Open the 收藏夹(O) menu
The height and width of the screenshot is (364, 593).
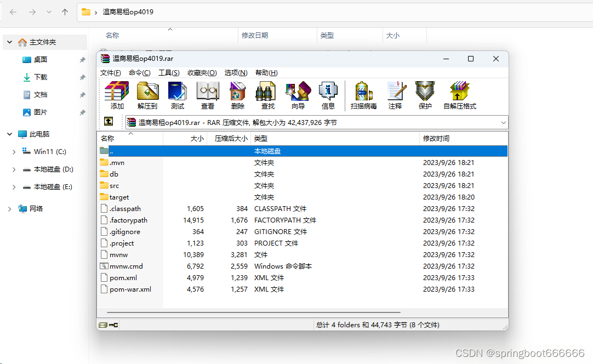pyautogui.click(x=202, y=73)
